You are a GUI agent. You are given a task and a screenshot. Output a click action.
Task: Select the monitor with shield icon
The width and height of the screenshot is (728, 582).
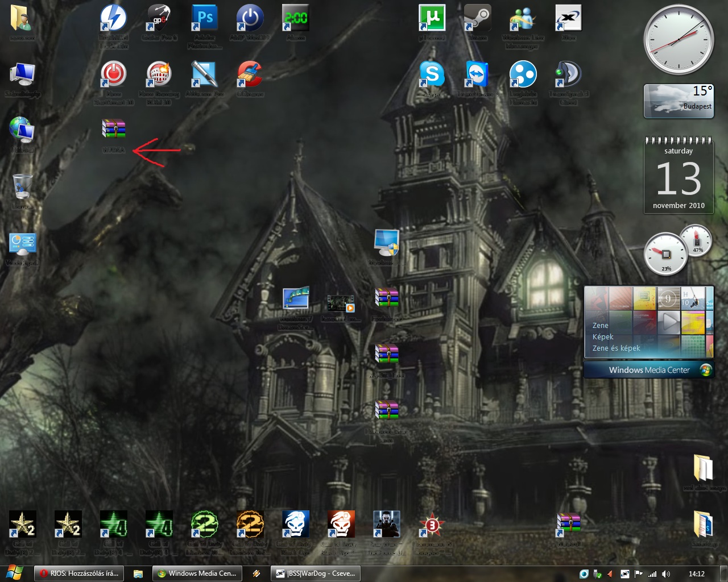tap(386, 242)
